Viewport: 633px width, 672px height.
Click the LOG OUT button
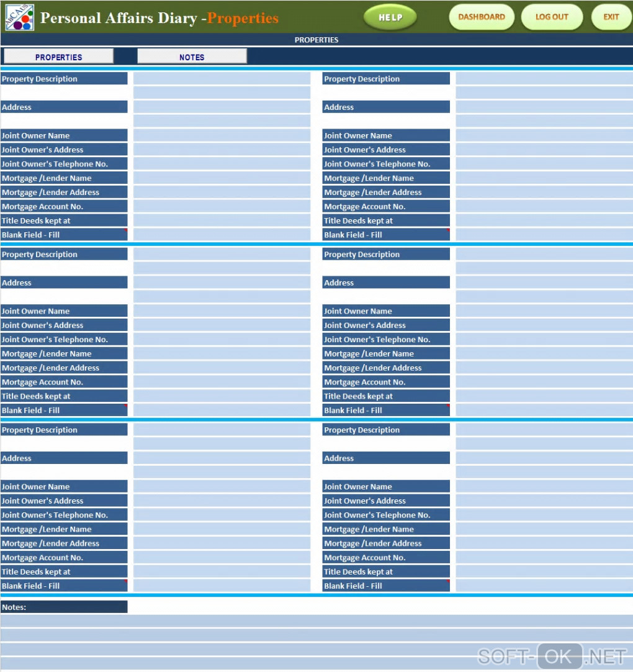(x=552, y=17)
